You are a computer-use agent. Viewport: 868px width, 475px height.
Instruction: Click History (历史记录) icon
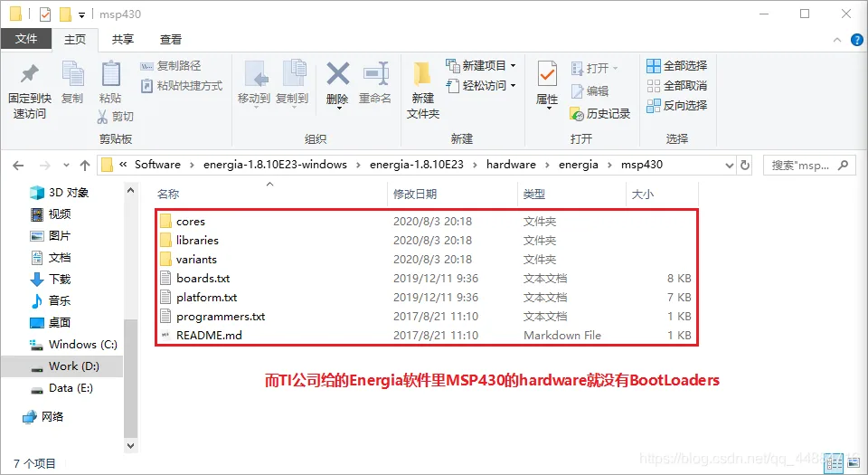pos(576,114)
